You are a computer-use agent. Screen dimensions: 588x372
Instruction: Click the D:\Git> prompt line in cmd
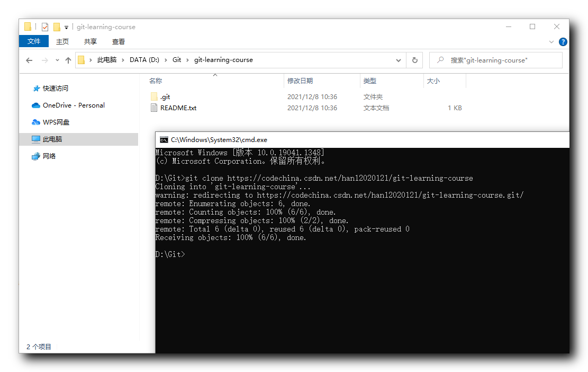click(170, 254)
